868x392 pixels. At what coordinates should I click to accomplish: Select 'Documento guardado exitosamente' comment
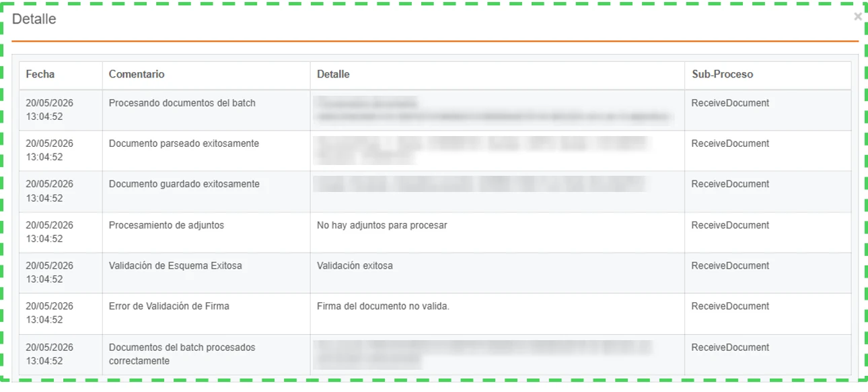click(x=184, y=184)
